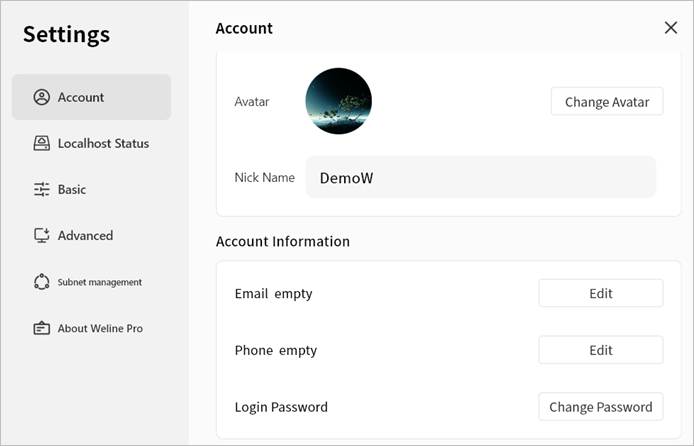Click the Email empty text row
This screenshot has width=694, height=446.
273,294
